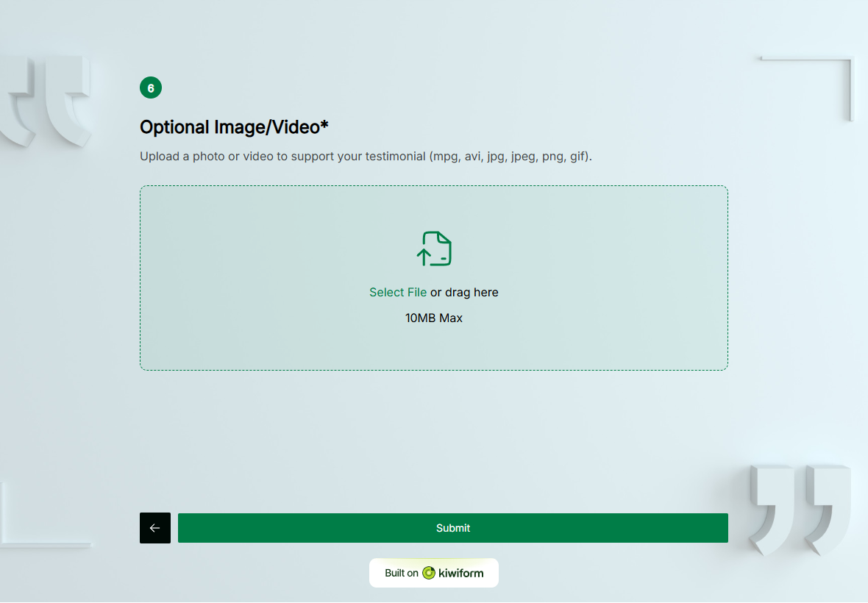The image size is (868, 603).
Task: Open the Built on kiwiform badge
Action: 434,573
